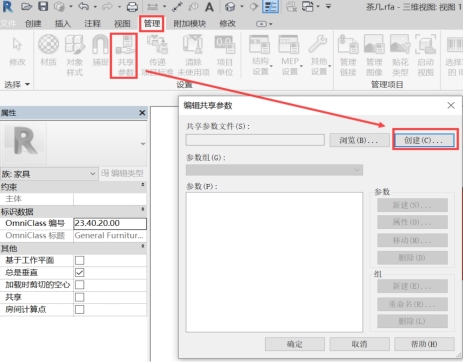Click the OmniClass number field
This screenshot has height=362, width=463.
point(110,223)
